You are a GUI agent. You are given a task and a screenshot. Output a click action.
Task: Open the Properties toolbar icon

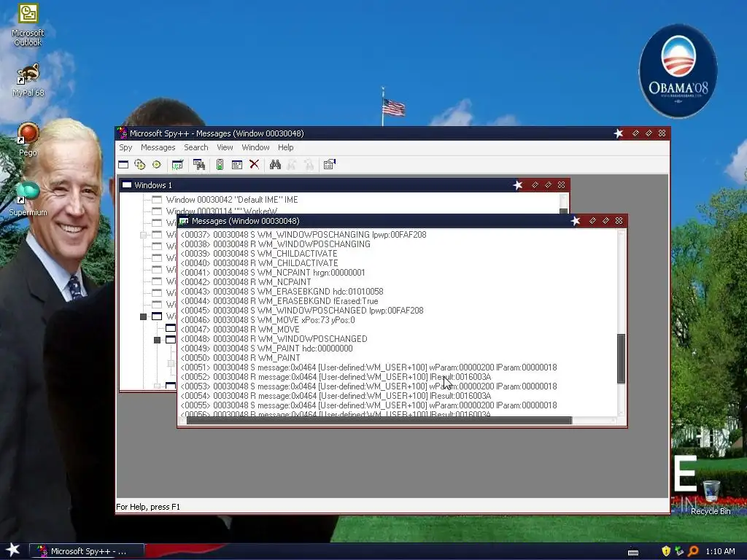point(330,165)
